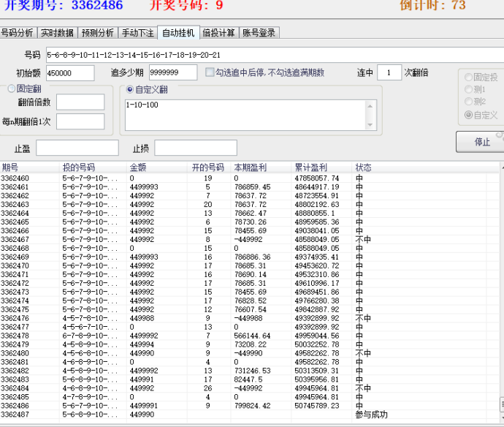The height and width of the screenshot is (427, 504).
Task: Open the 倍投计算 tab
Action: click(219, 33)
